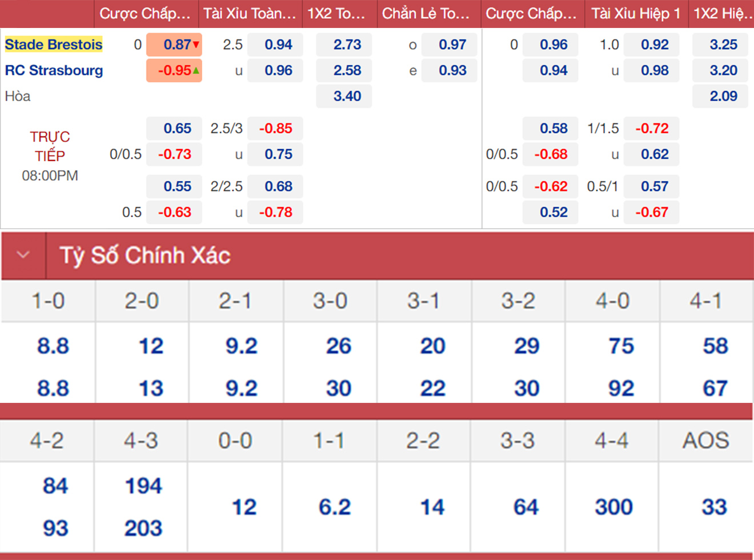Pick 0-0 correct score odds 12
The height and width of the screenshot is (560, 754).
tap(244, 507)
